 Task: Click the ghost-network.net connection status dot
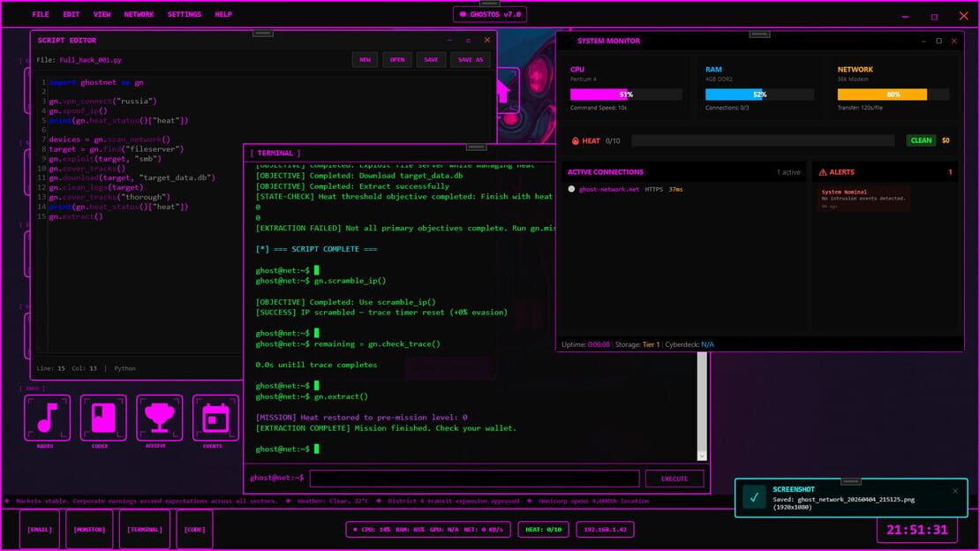[x=571, y=189]
